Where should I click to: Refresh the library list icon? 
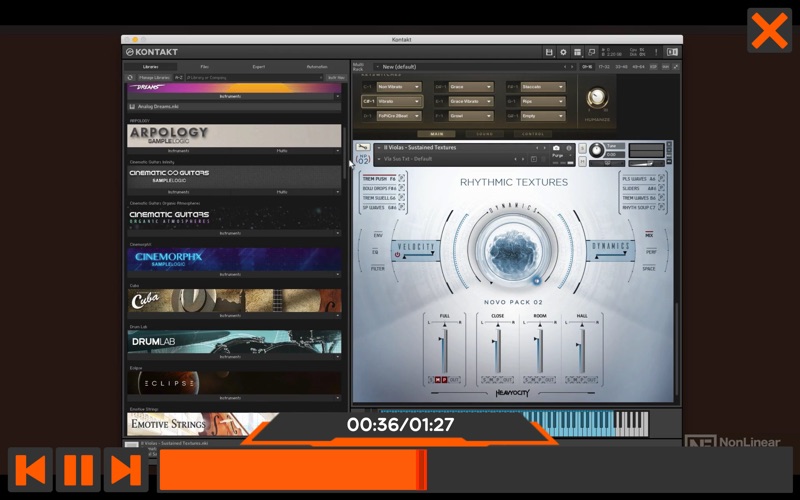130,78
